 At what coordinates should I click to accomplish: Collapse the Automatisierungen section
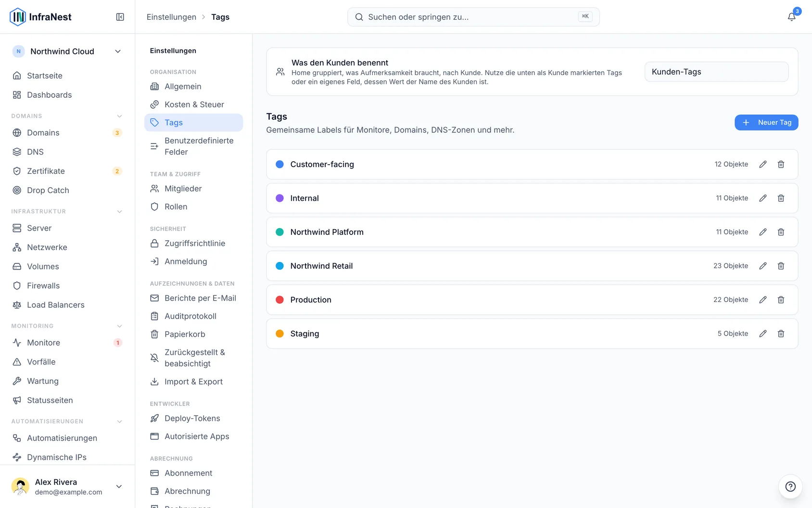[x=120, y=421]
